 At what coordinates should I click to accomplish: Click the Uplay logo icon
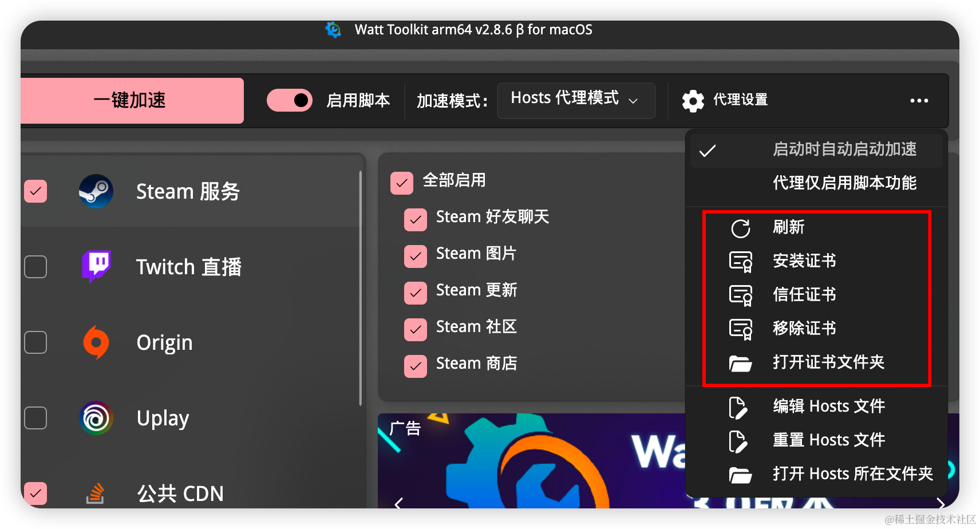click(x=96, y=418)
